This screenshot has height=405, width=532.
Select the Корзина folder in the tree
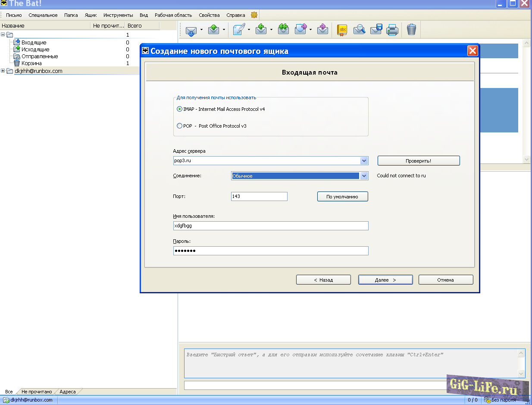pos(31,63)
